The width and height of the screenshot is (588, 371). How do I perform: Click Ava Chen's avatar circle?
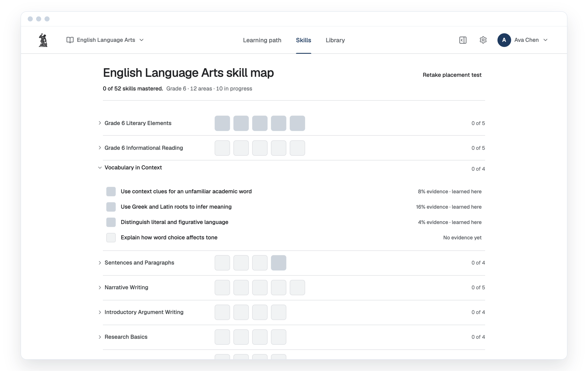click(504, 40)
